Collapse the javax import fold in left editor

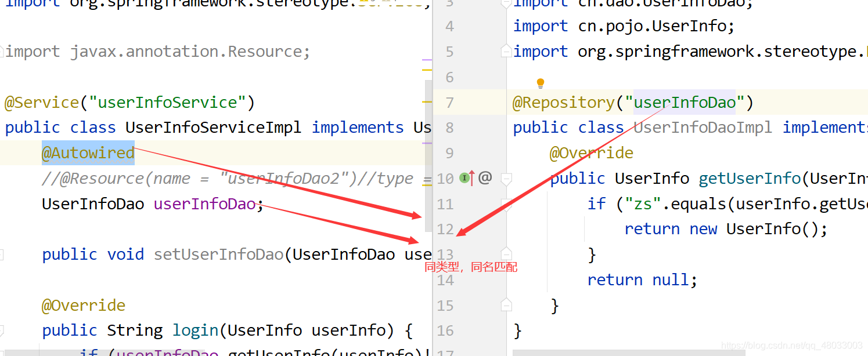[2, 51]
